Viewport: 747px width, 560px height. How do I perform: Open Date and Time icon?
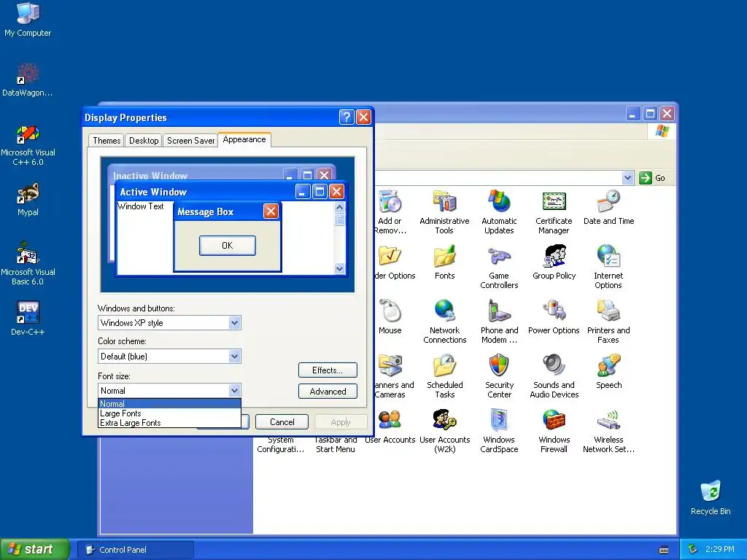[608, 208]
